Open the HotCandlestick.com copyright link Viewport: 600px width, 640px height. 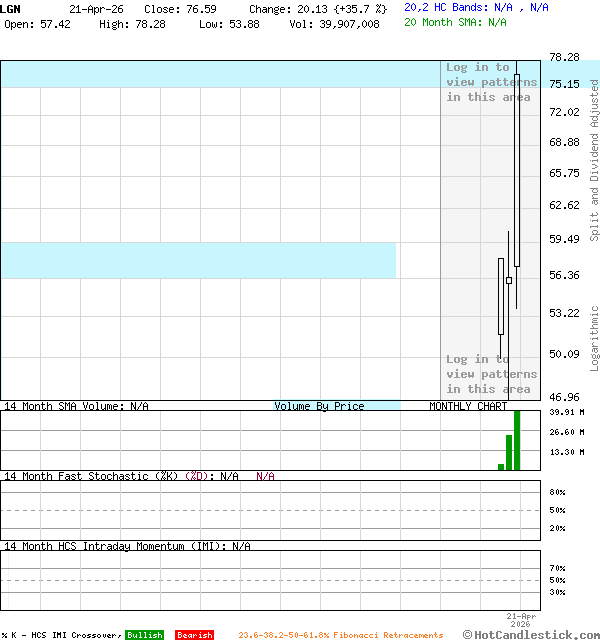click(531, 634)
